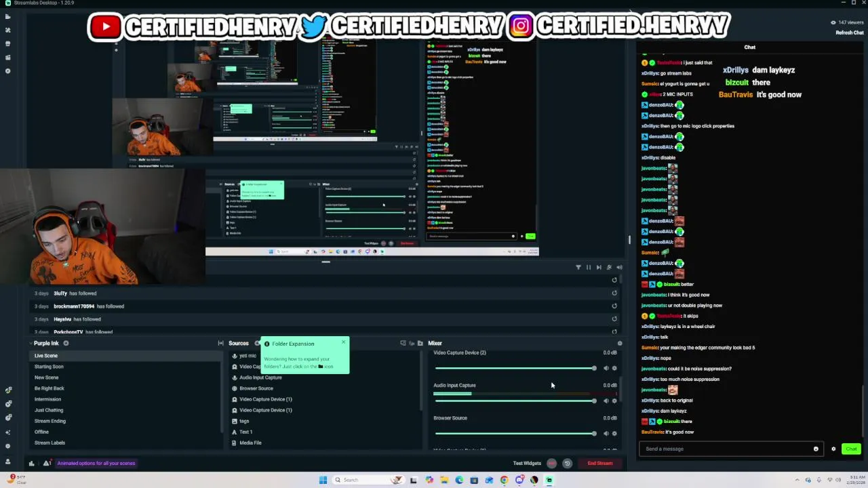Select the yeti mic source
The image size is (868, 488).
click(x=248, y=356)
